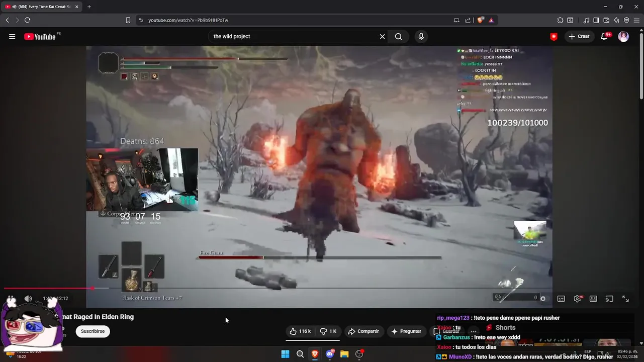Open Compartir share dialog
The width and height of the screenshot is (644, 362).
pyautogui.click(x=363, y=331)
